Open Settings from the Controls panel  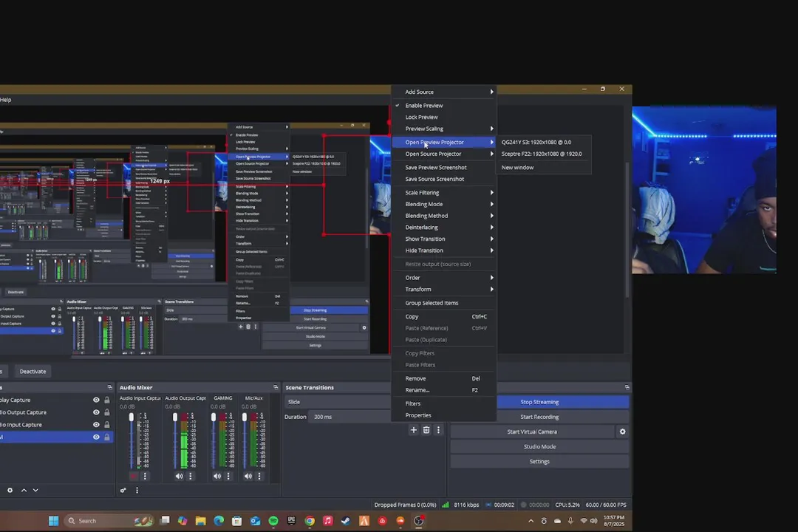click(539, 461)
